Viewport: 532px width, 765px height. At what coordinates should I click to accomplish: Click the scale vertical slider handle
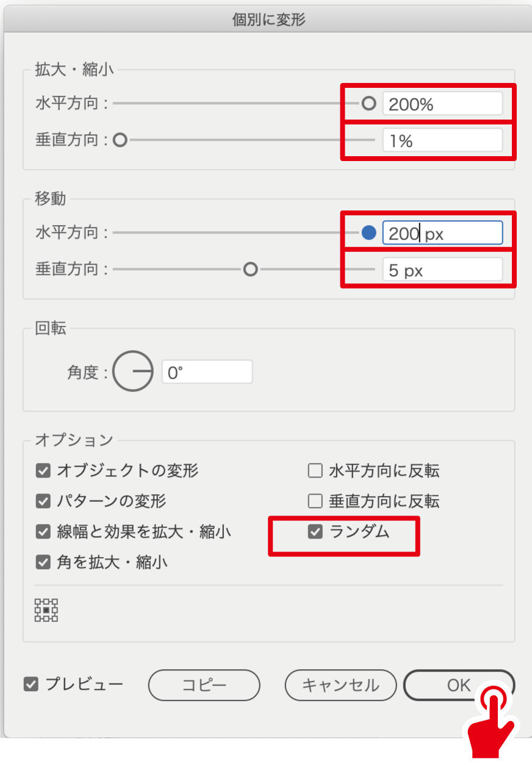120,141
